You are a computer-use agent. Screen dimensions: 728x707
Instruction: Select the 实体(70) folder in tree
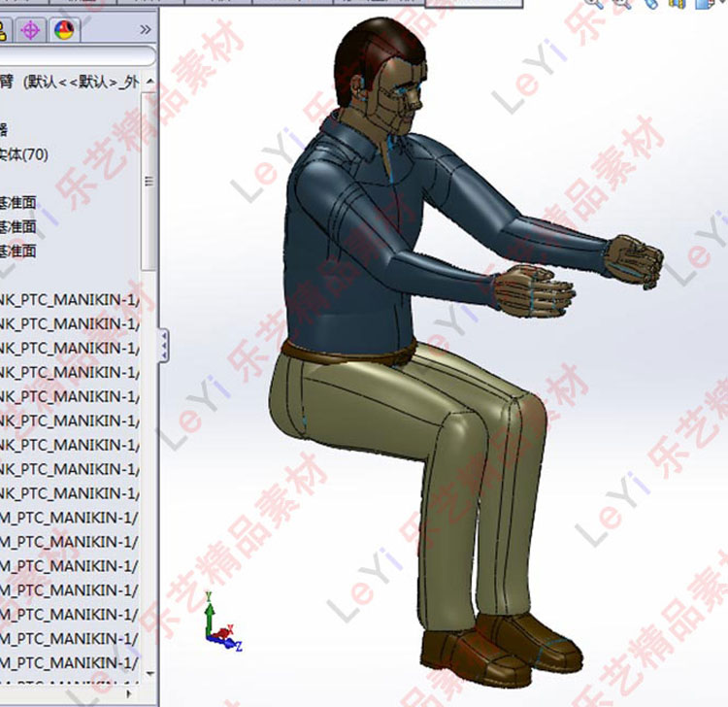coord(23,153)
